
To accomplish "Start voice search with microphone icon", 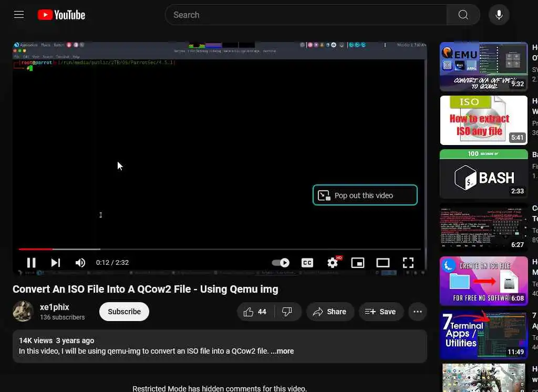I will click(499, 15).
